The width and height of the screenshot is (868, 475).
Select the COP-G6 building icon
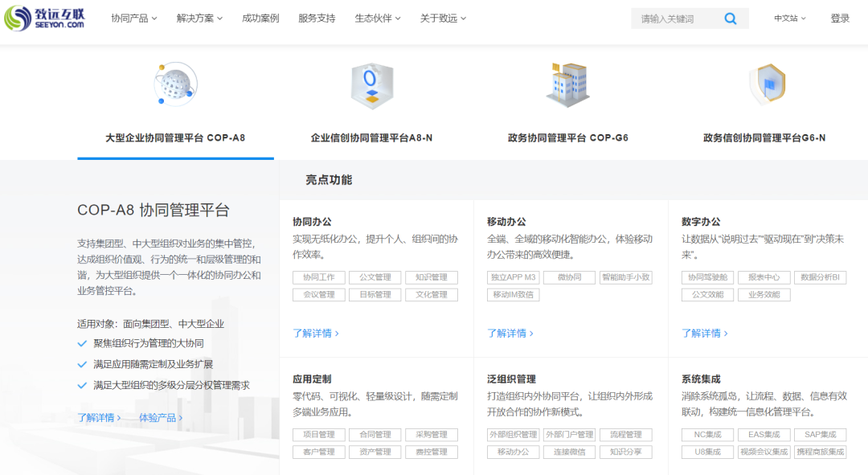click(x=568, y=84)
